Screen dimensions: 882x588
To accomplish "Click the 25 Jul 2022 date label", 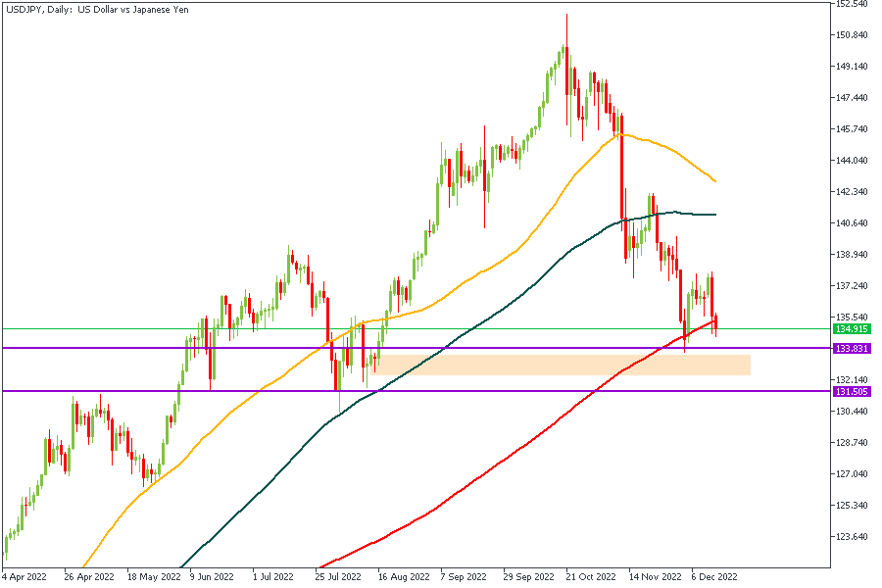I will [x=339, y=578].
